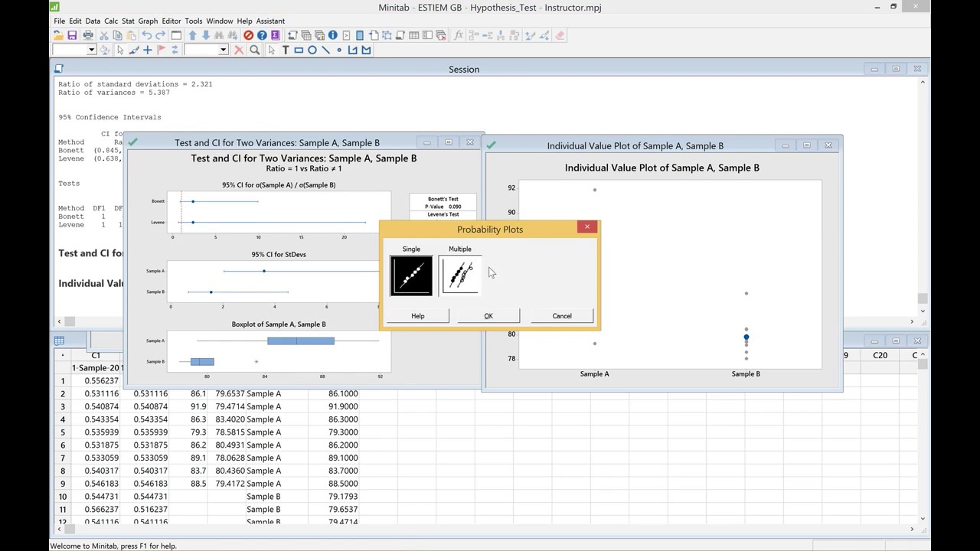This screenshot has width=980, height=551.
Task: Click the Cut scissors icon
Action: pyautogui.click(x=104, y=35)
